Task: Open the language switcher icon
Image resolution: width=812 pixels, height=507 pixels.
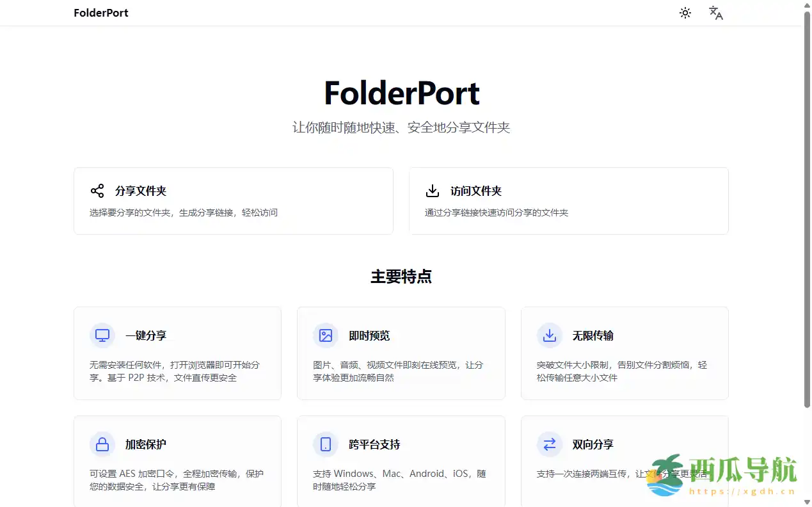Action: point(716,12)
